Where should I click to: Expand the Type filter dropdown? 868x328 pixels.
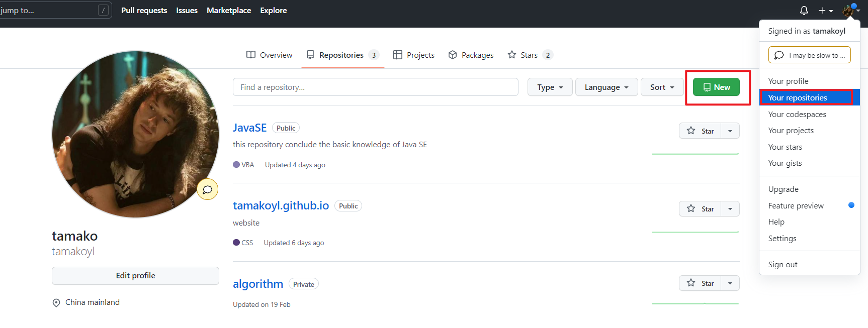550,87
